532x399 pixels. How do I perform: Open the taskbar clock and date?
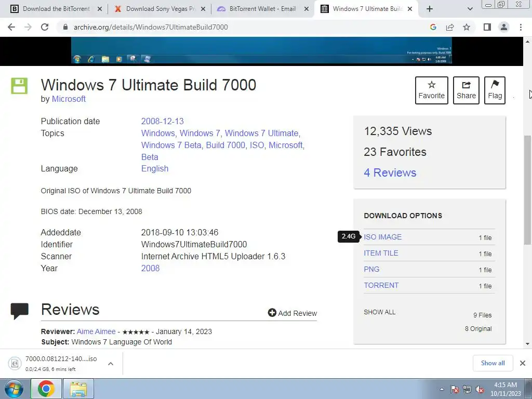(x=506, y=389)
